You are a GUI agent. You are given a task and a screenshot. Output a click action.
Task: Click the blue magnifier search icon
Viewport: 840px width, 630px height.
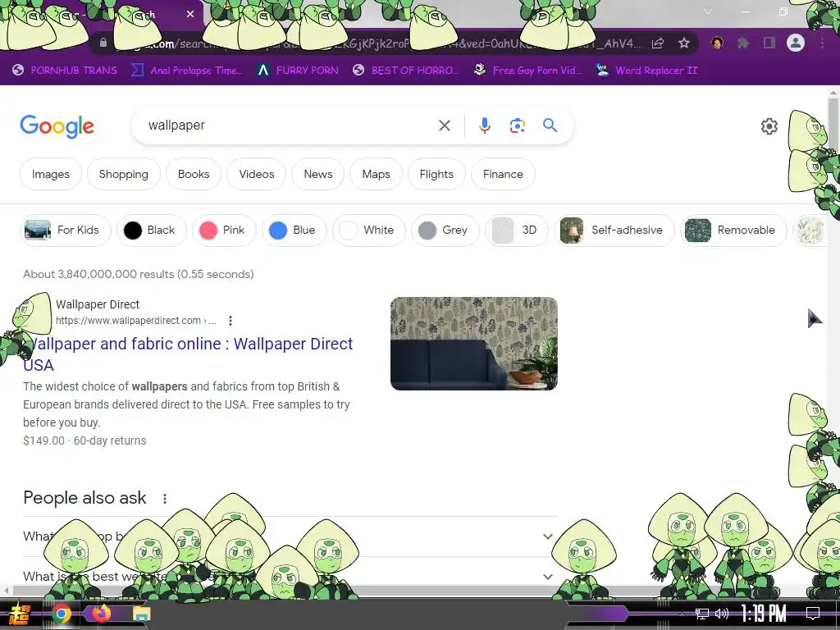pos(550,126)
